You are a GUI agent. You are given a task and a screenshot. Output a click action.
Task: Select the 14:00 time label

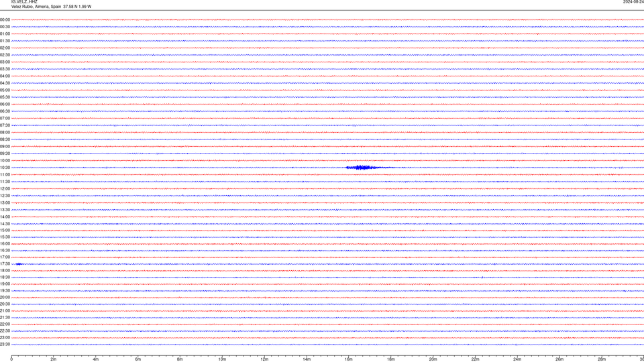[5, 217]
